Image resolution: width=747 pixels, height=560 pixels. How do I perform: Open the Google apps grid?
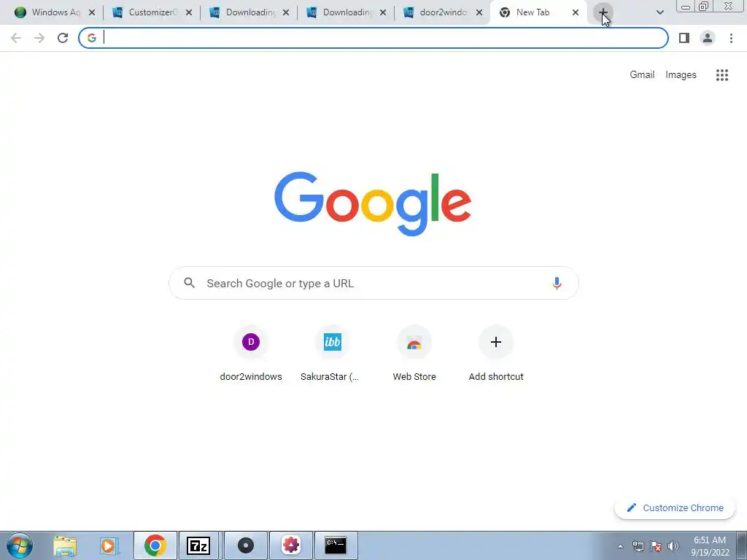tap(721, 75)
